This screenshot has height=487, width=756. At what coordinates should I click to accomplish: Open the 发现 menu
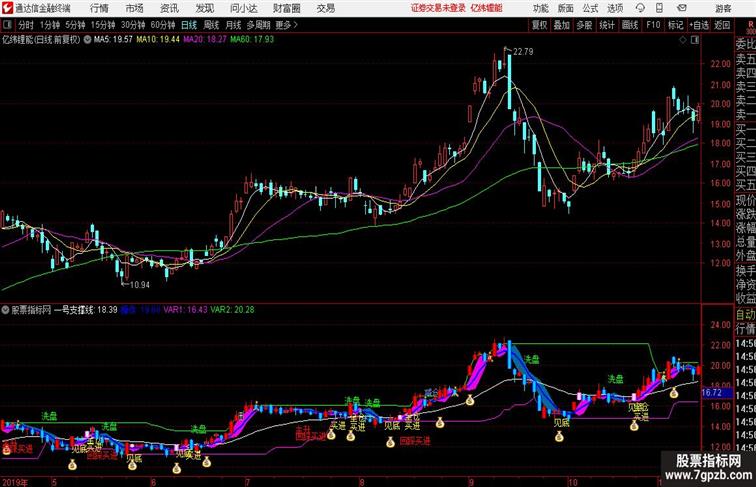(204, 8)
